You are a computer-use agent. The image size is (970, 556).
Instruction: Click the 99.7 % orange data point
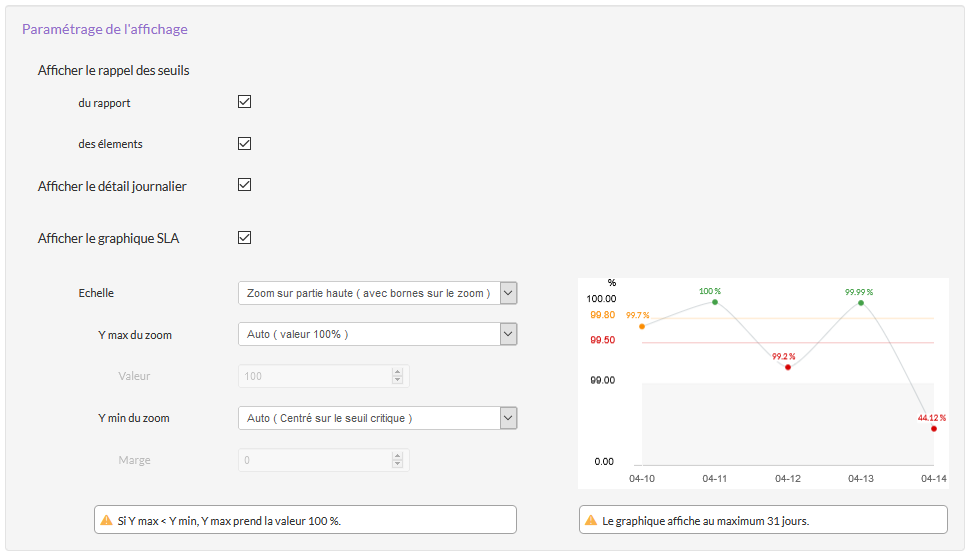tap(642, 326)
